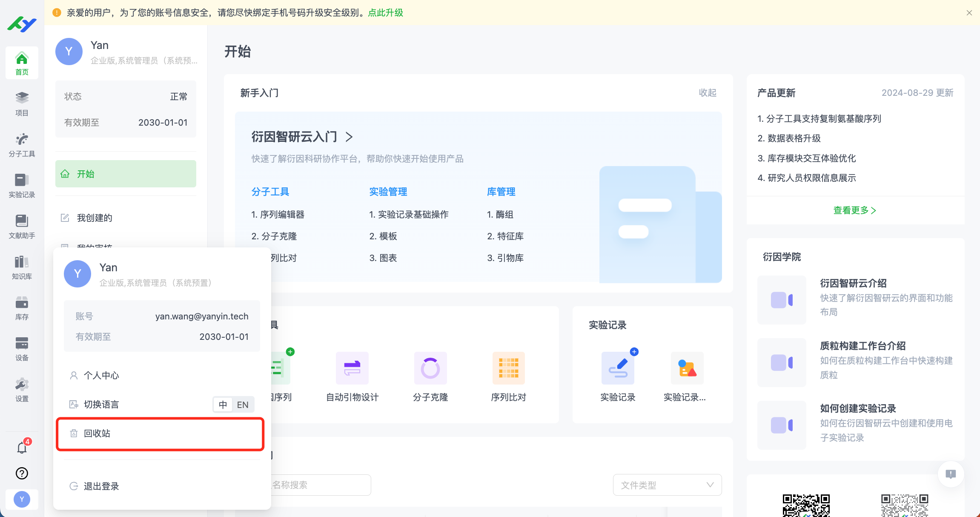The width and height of the screenshot is (980, 517).
Task: Select 分子工具 from the left sidebar
Action: point(22,144)
